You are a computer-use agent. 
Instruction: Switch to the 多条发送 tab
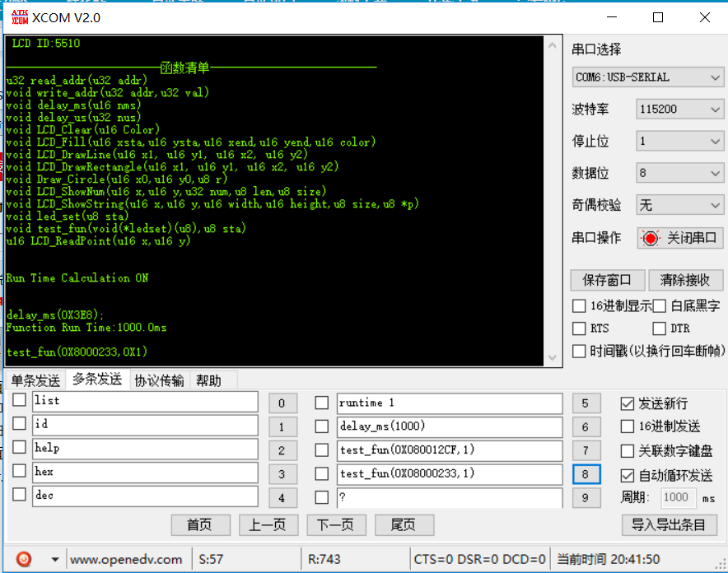(x=97, y=379)
